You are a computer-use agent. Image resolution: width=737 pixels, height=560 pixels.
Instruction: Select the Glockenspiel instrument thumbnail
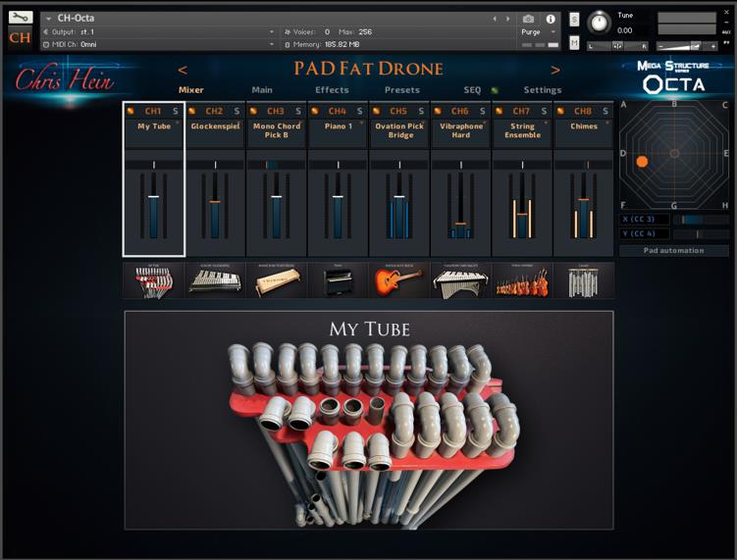[x=215, y=280]
